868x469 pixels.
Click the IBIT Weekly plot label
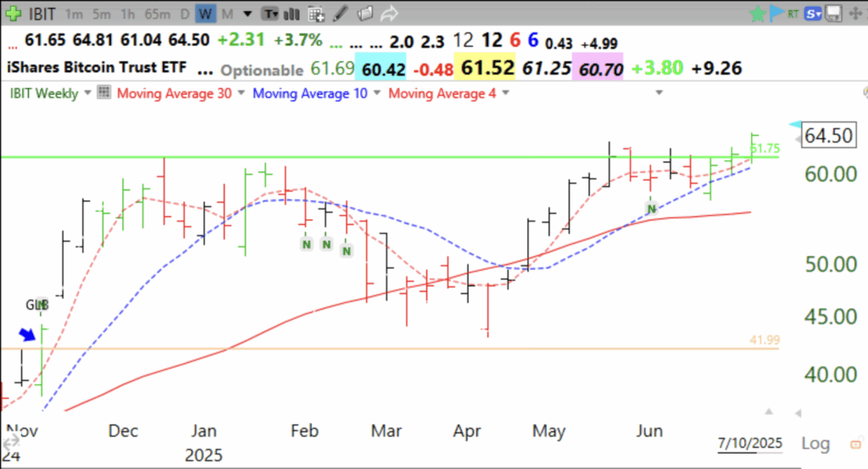click(x=44, y=93)
